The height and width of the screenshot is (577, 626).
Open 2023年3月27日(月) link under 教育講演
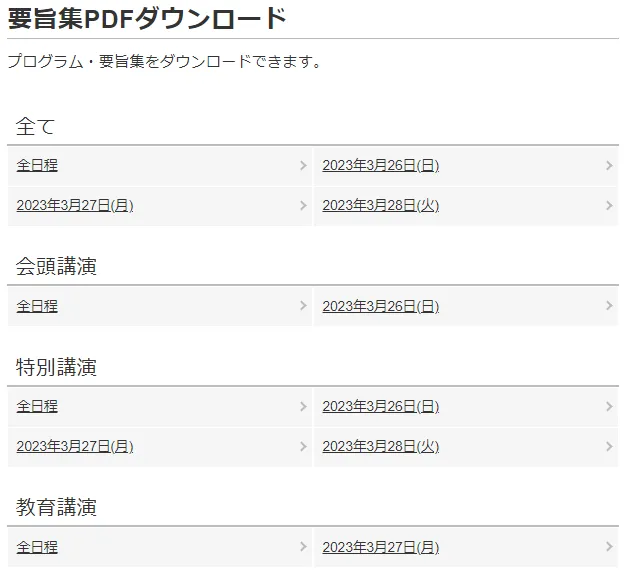pyautogui.click(x=380, y=548)
